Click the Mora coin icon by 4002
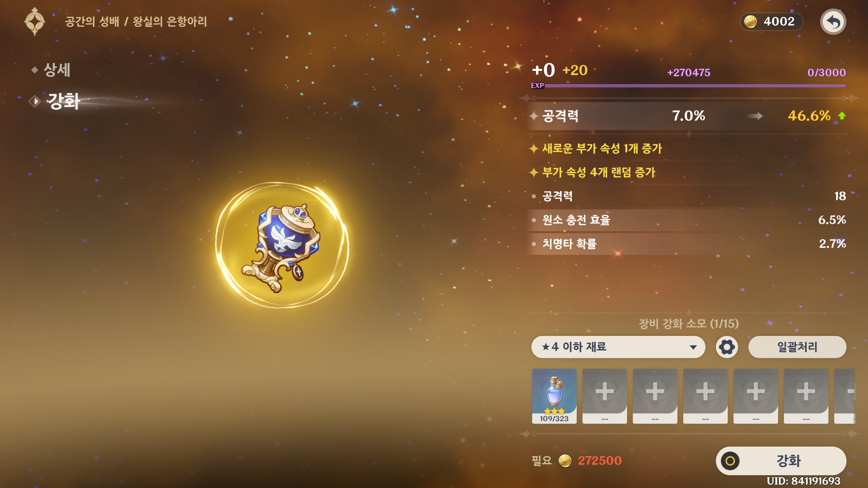Viewport: 868px width, 488px height. pos(750,22)
